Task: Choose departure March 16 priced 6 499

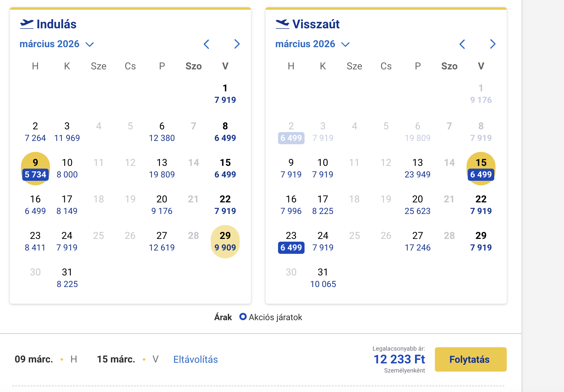Action: click(35, 205)
